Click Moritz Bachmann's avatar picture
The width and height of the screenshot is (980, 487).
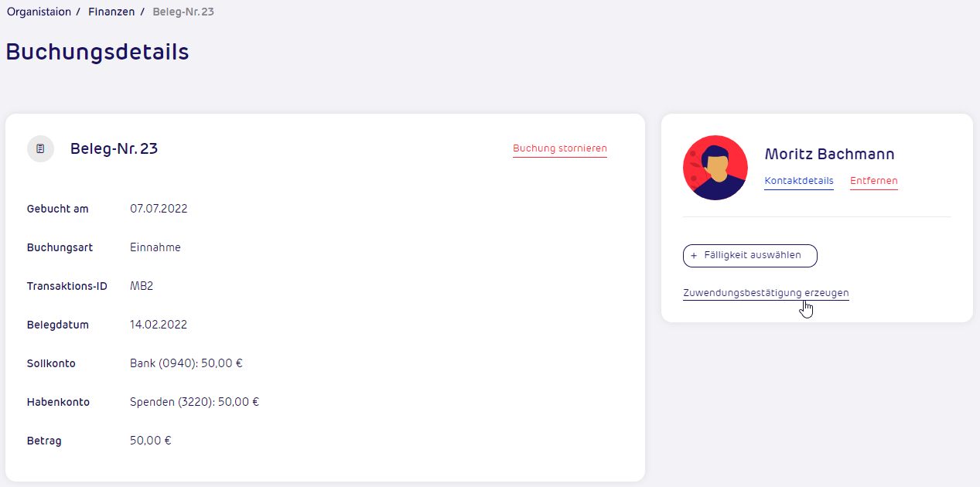[x=715, y=168]
